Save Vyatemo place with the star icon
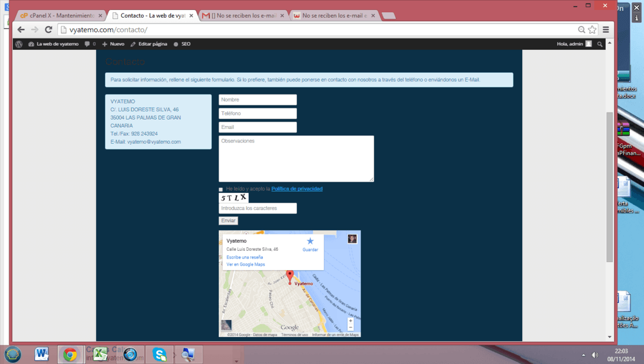The image size is (644, 364). pyautogui.click(x=310, y=241)
